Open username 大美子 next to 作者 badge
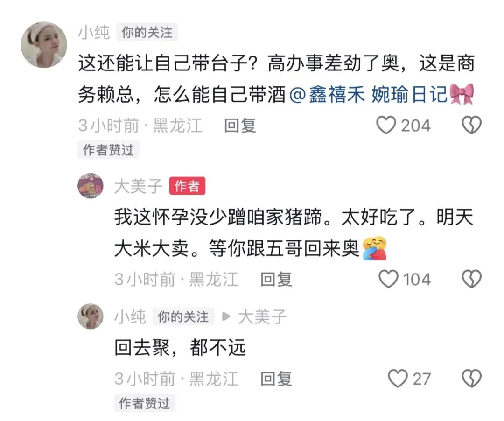504x421 pixels. [139, 186]
